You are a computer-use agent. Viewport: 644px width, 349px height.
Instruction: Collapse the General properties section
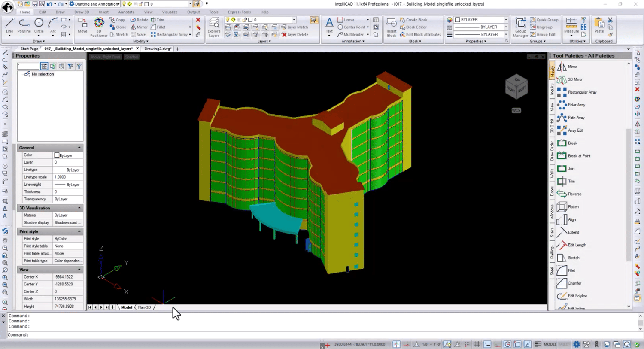click(x=79, y=148)
